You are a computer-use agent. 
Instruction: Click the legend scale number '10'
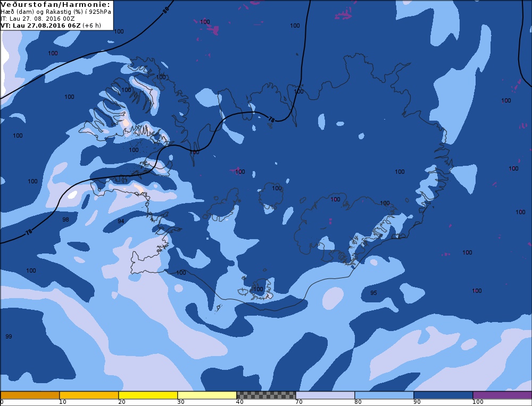tap(62, 402)
